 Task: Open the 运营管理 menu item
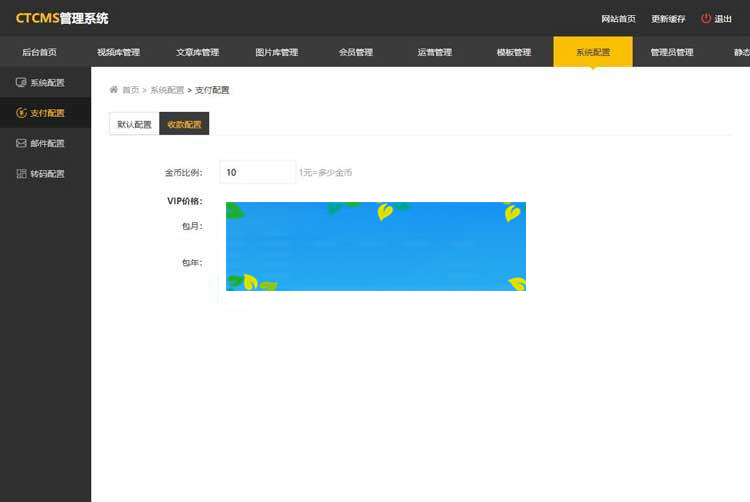coord(434,52)
